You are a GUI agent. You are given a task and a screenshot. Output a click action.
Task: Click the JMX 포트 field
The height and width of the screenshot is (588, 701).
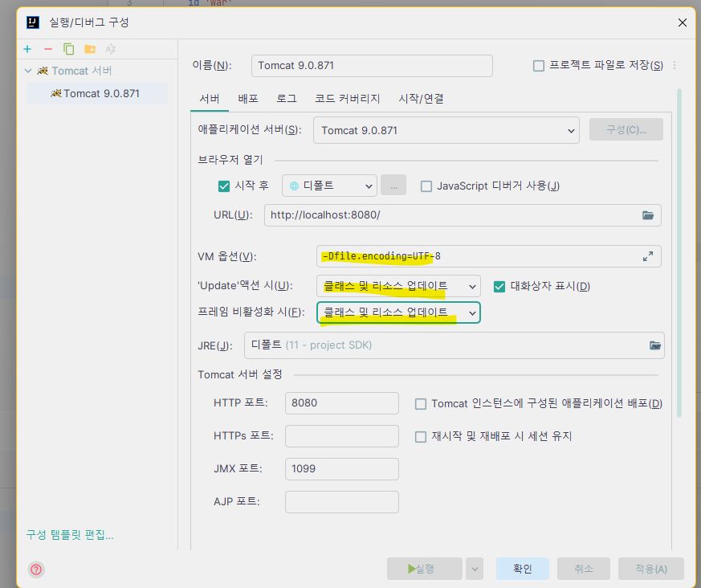pos(342,469)
